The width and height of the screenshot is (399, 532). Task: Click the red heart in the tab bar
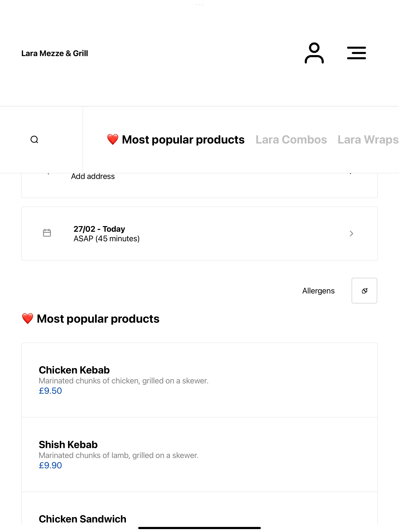click(x=113, y=139)
